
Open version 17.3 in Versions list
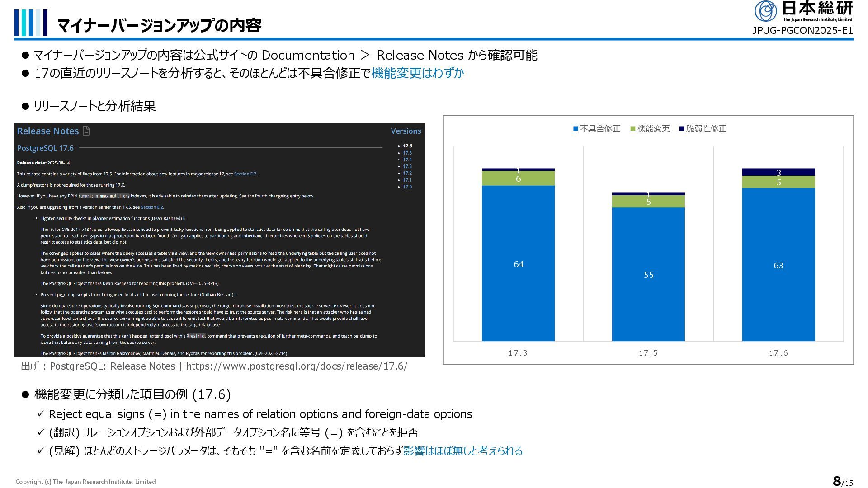(407, 166)
